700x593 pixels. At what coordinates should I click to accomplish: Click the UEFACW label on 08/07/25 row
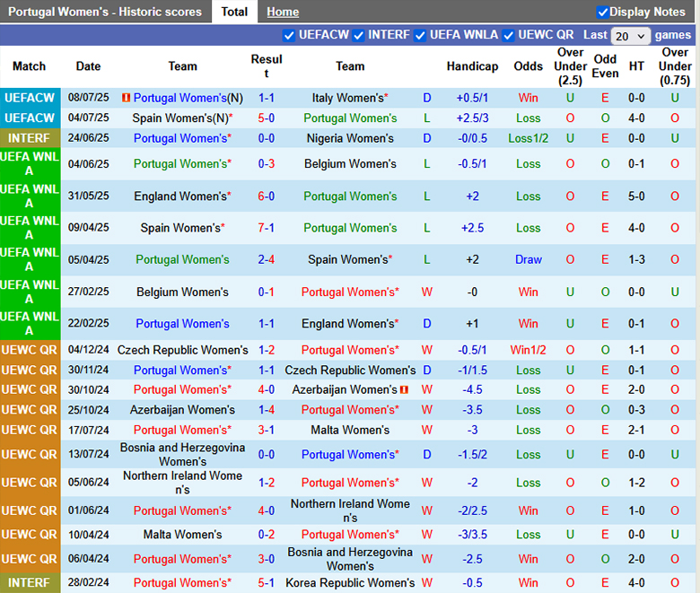click(30, 98)
